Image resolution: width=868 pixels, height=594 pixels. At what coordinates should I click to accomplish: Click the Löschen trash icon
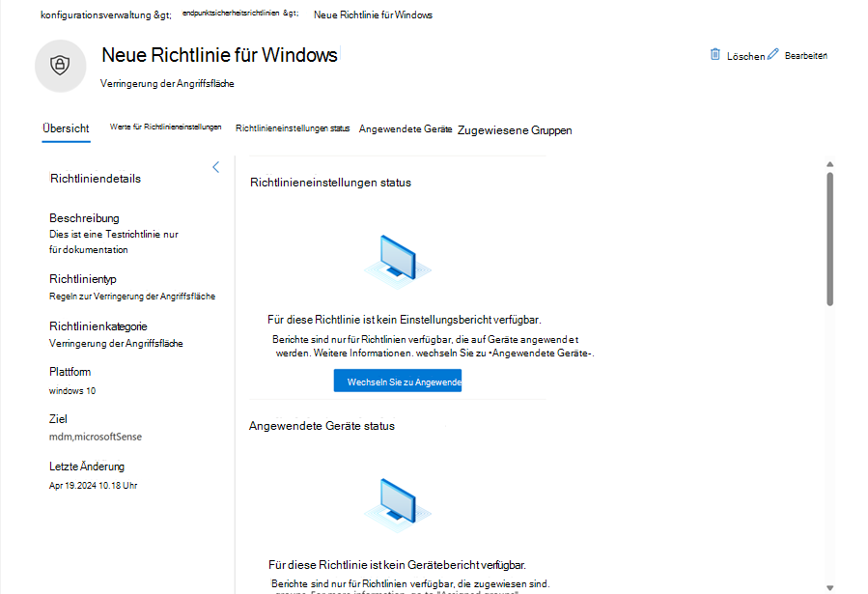click(x=716, y=54)
